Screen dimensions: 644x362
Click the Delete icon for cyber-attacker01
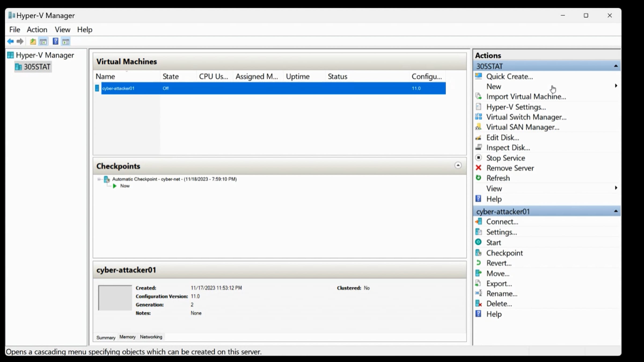coord(478,304)
